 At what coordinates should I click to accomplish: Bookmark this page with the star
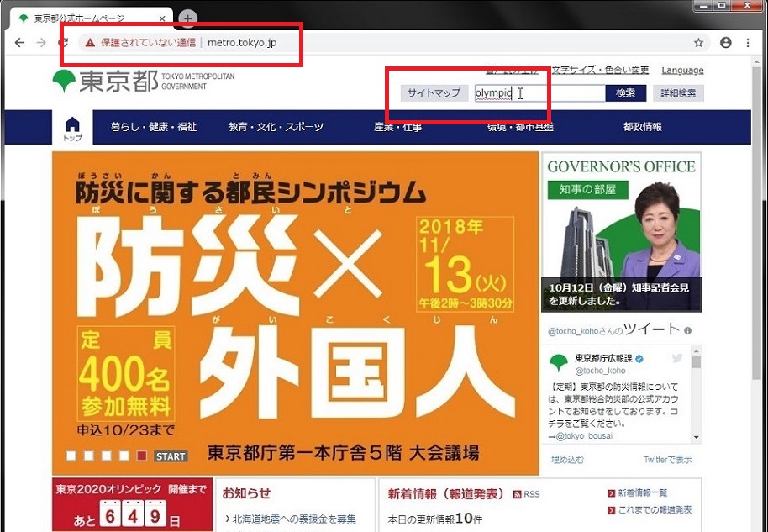coord(698,43)
